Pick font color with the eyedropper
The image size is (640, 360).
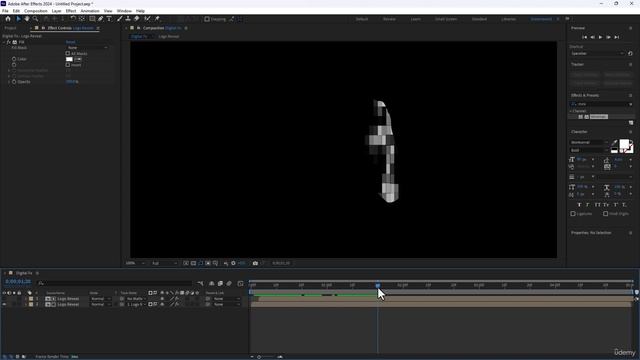coord(615,142)
